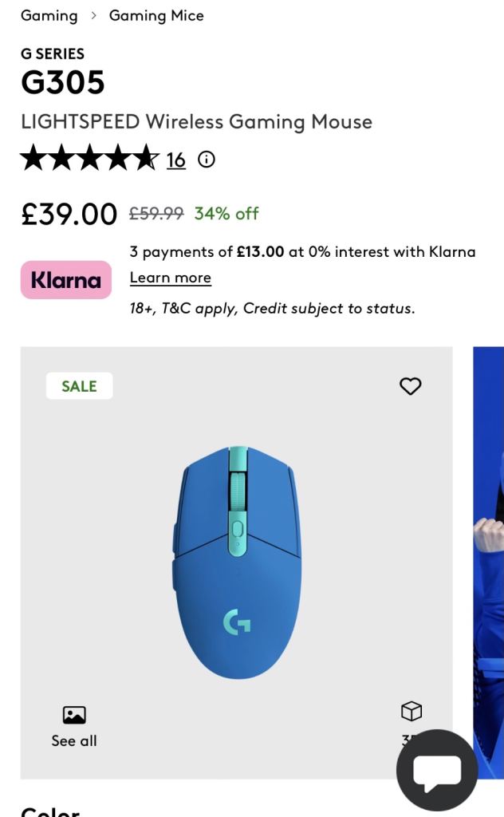Navigate to Gaming Mice breadcrumb
The width and height of the screenshot is (504, 817).
[x=156, y=16]
